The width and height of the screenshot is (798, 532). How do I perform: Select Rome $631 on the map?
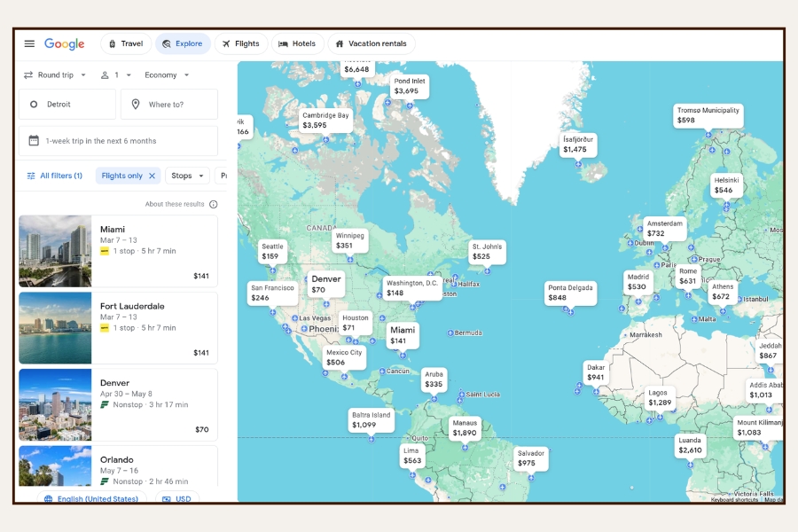(x=687, y=276)
